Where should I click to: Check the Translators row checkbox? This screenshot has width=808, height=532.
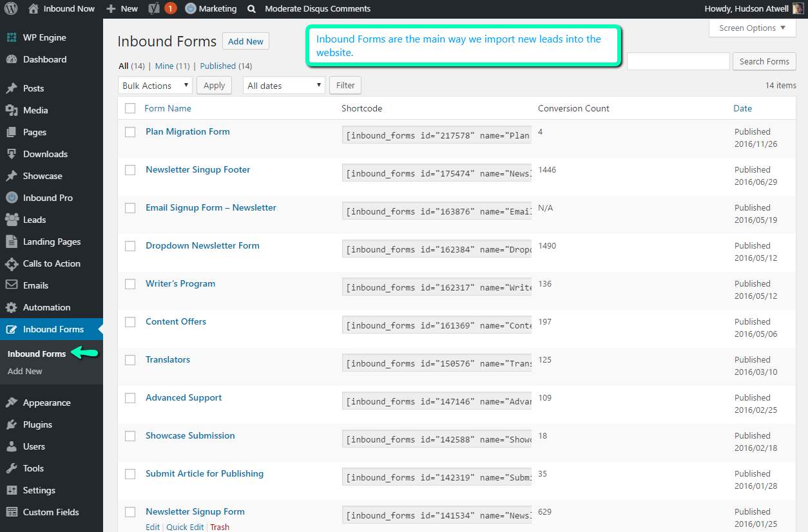(130, 360)
